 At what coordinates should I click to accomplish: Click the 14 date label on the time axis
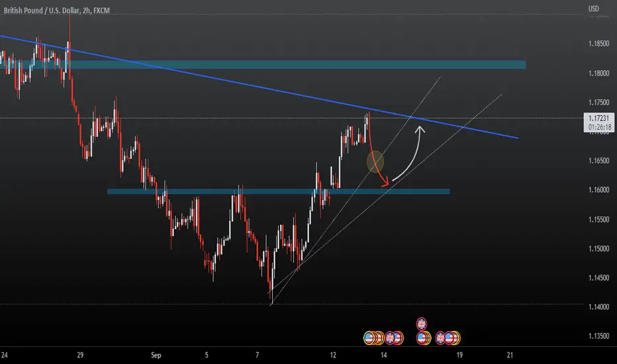pyautogui.click(x=384, y=355)
